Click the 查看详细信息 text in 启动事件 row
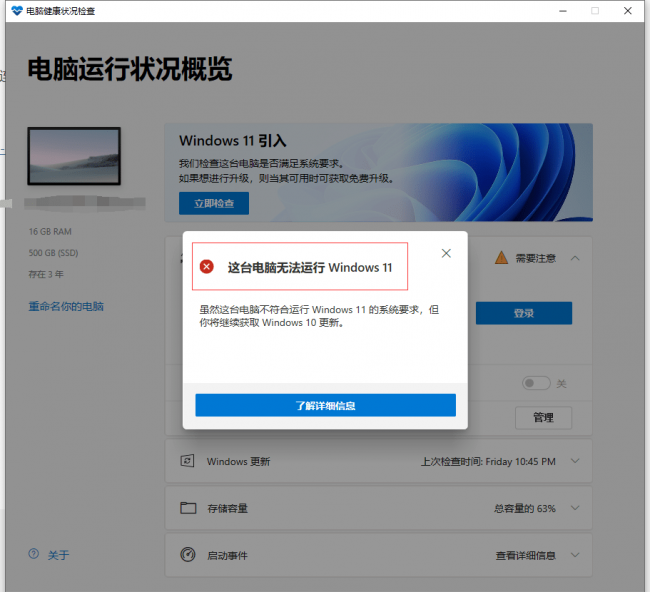The height and width of the screenshot is (592, 650). [x=526, y=556]
